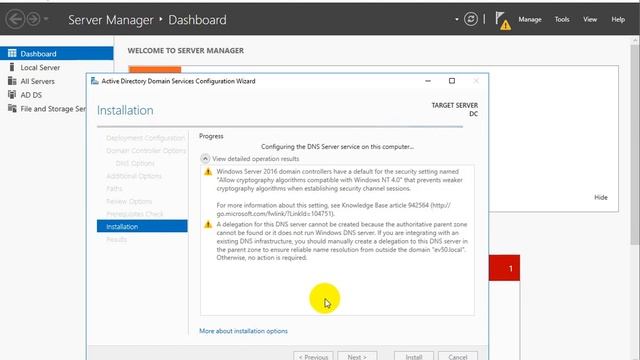The height and width of the screenshot is (360, 640).
Task: Open the Manage menu
Action: 530,19
